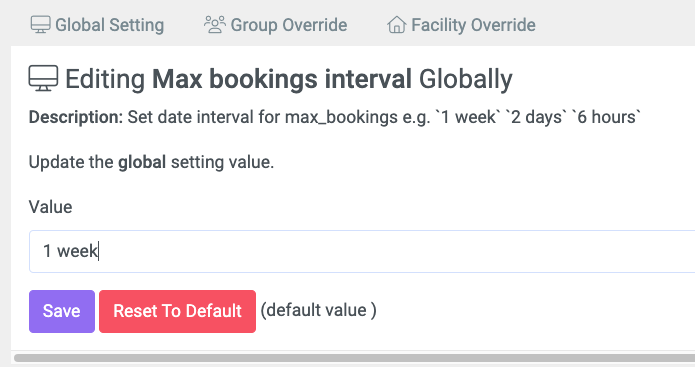Click the house icon beside Facility Override

[396, 25]
